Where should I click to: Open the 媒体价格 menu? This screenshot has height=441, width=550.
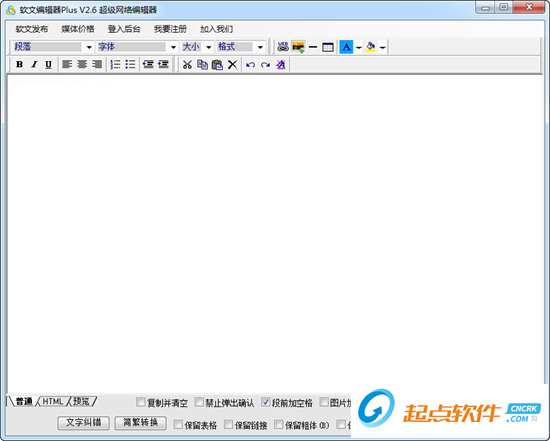tap(78, 29)
